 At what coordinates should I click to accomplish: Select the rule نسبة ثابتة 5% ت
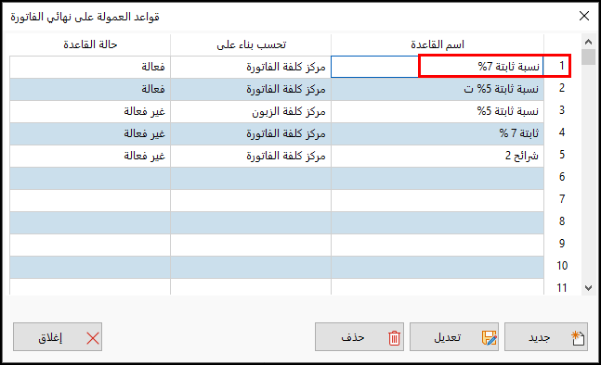(437, 89)
